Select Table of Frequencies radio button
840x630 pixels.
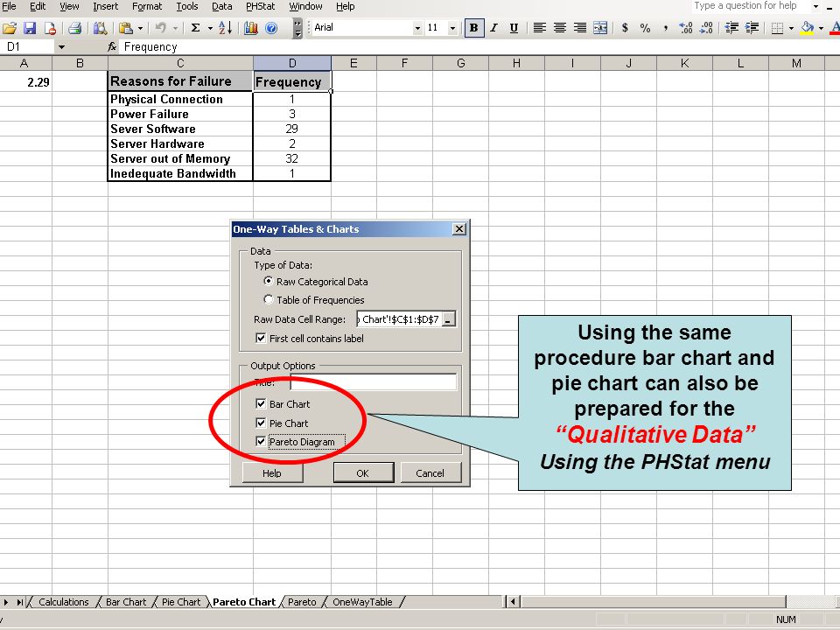click(269, 299)
